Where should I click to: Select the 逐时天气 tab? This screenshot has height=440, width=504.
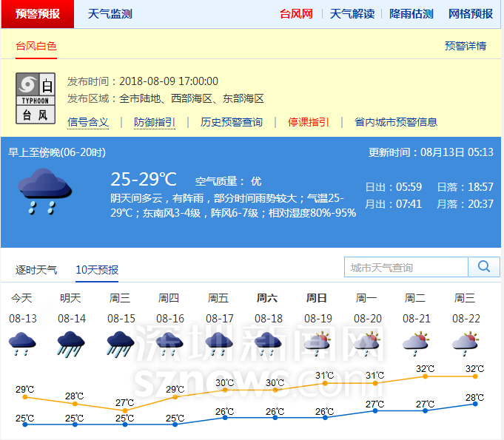[x=36, y=270]
